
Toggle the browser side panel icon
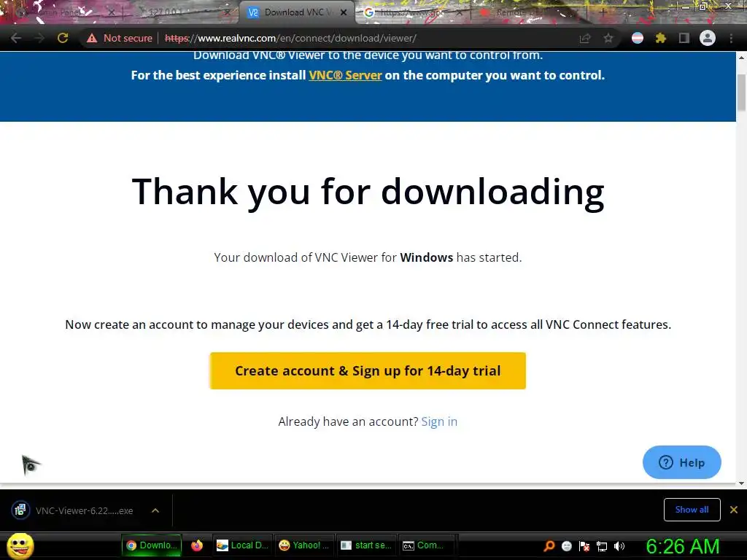click(x=684, y=38)
